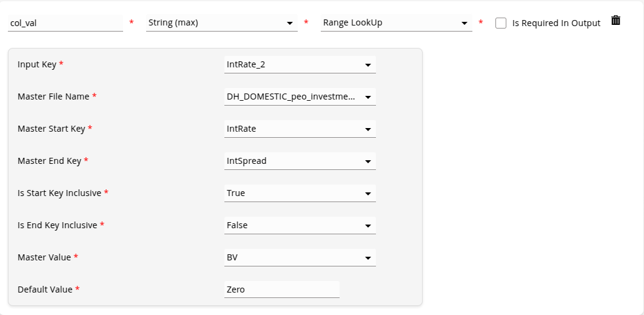Open Input Key dropdown showing IntRate_2

300,64
